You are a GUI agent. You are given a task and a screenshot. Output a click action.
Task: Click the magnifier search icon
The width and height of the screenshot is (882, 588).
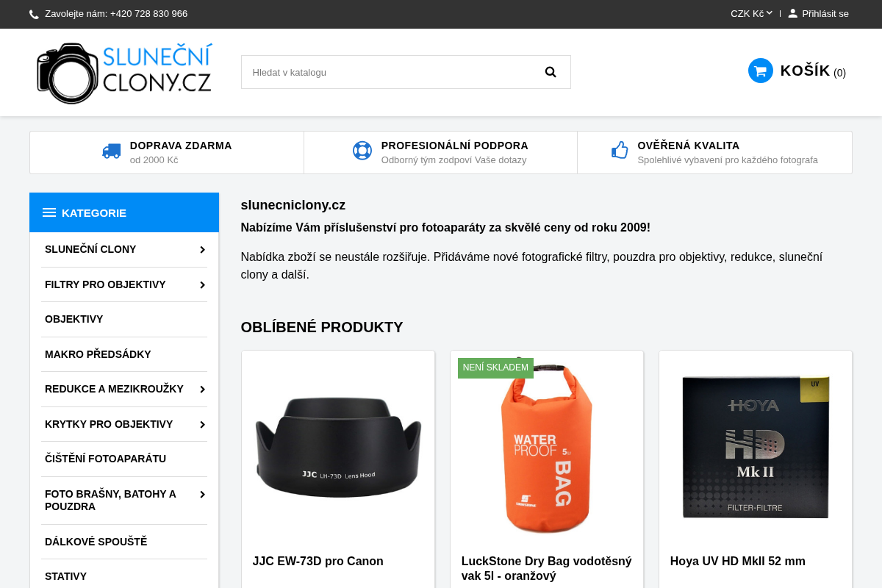point(551,72)
